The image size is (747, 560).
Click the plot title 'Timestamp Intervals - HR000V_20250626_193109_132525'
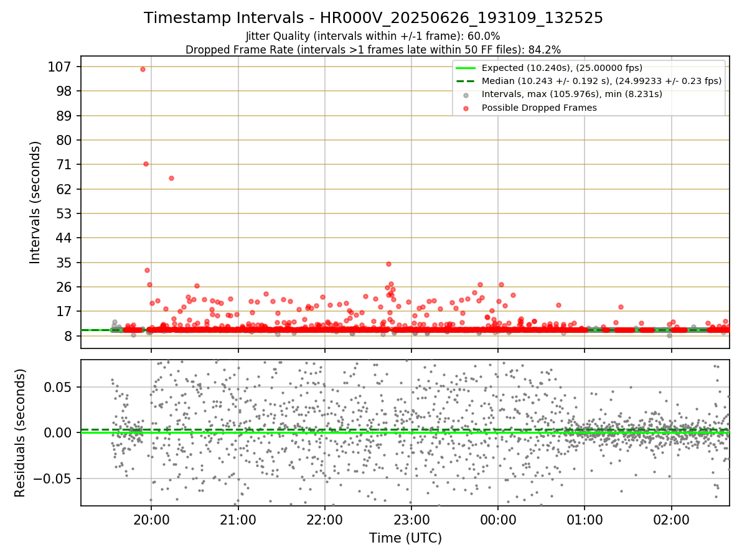click(x=374, y=18)
